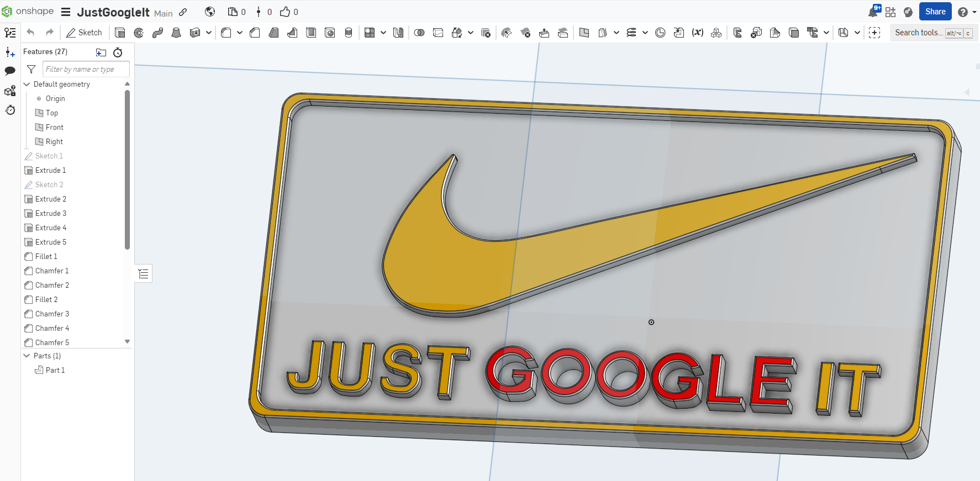Click the feature list scrollbar down arrow

[127, 342]
